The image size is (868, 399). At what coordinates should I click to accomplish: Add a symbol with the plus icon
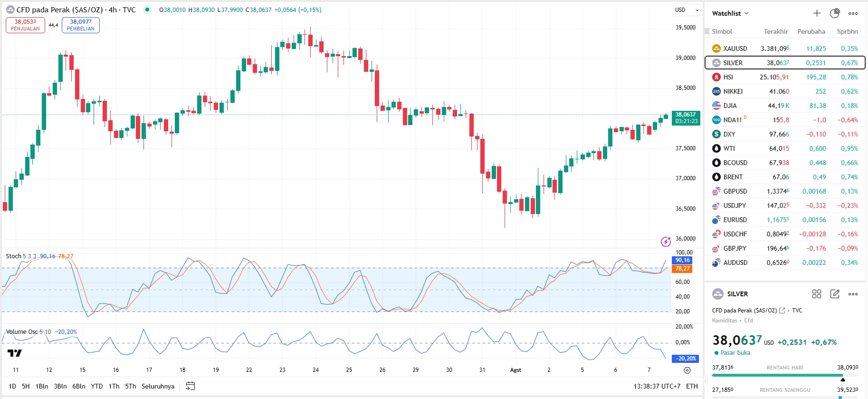pos(817,13)
